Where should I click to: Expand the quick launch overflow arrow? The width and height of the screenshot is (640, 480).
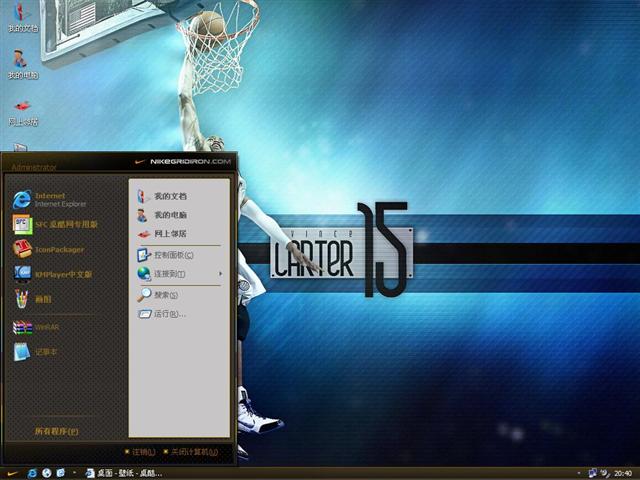[74, 473]
